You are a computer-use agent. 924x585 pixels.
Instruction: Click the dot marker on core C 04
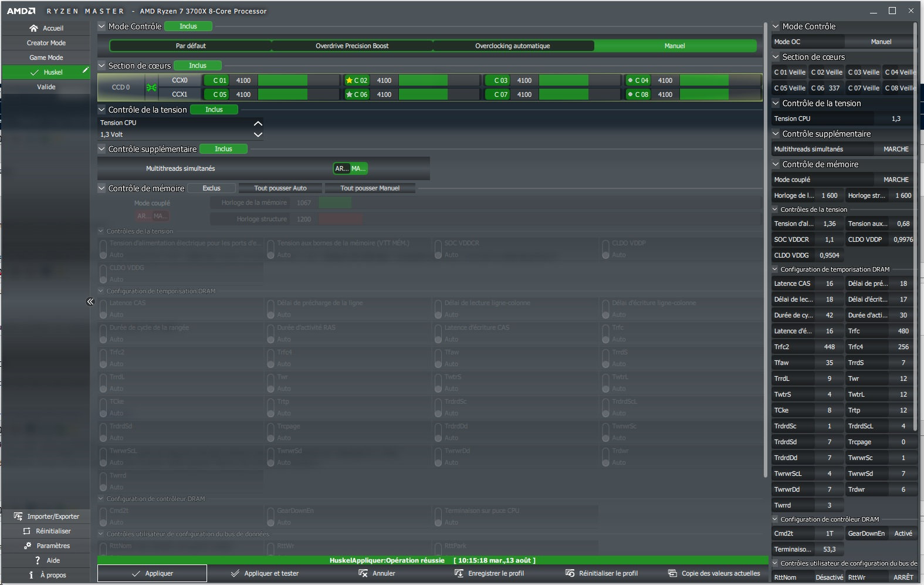(x=630, y=80)
